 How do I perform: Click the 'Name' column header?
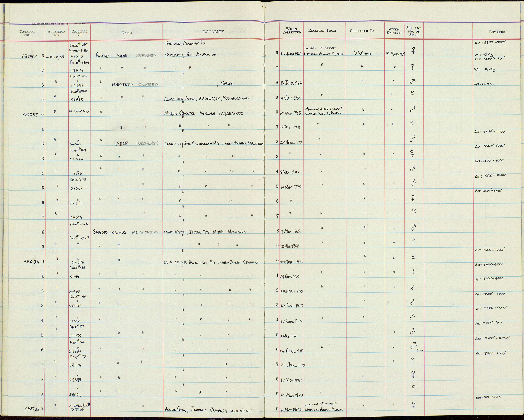point(127,33)
